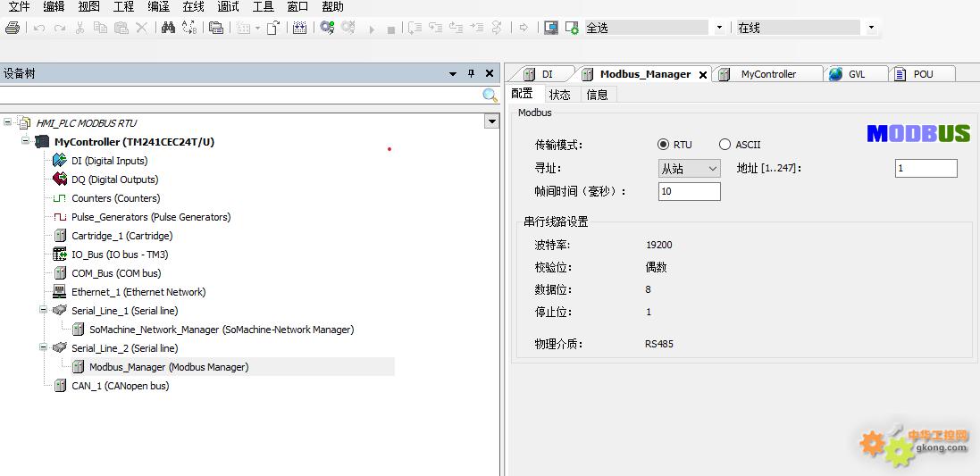Collapse the Serial_Line_1 node
The image size is (980, 476).
(x=43, y=309)
